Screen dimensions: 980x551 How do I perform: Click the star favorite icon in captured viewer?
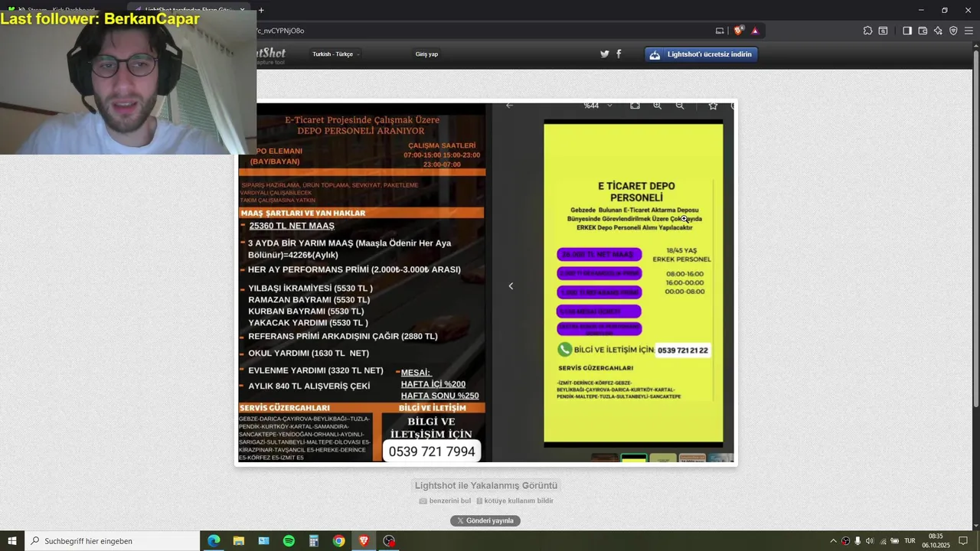coord(713,106)
